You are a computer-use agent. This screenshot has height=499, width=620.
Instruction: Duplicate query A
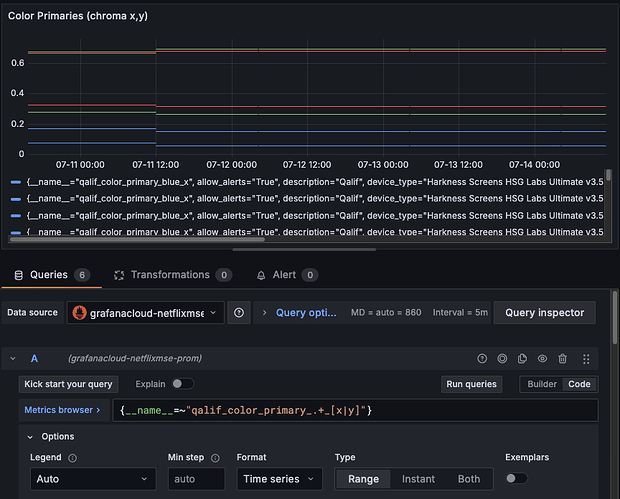pyautogui.click(x=522, y=359)
